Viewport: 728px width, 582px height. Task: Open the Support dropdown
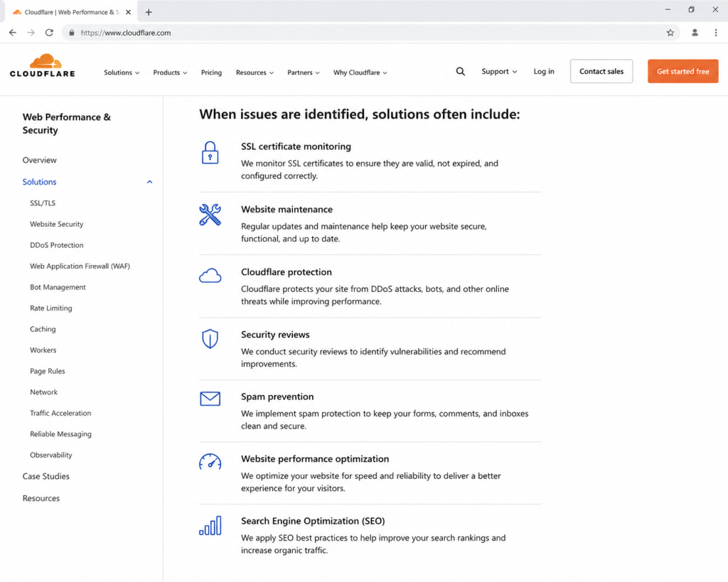tap(499, 72)
